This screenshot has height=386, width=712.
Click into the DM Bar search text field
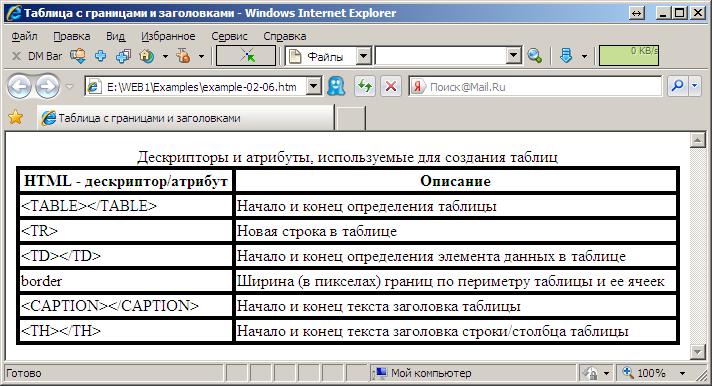[x=440, y=56]
